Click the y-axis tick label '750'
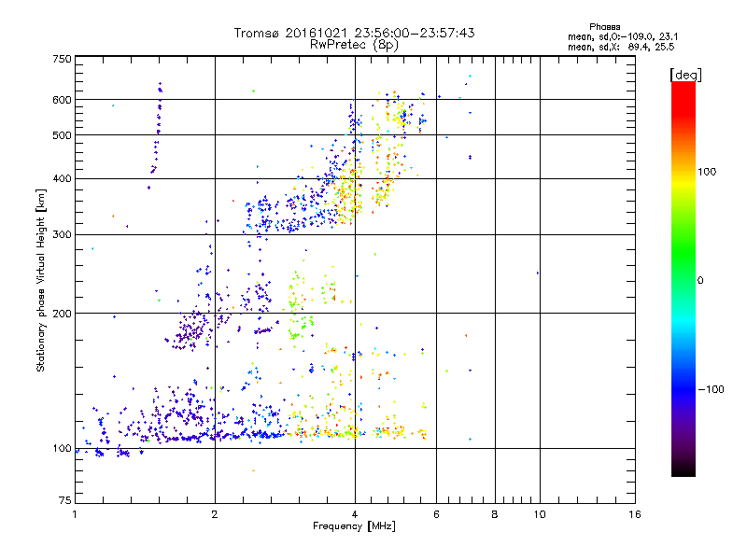 [63, 59]
